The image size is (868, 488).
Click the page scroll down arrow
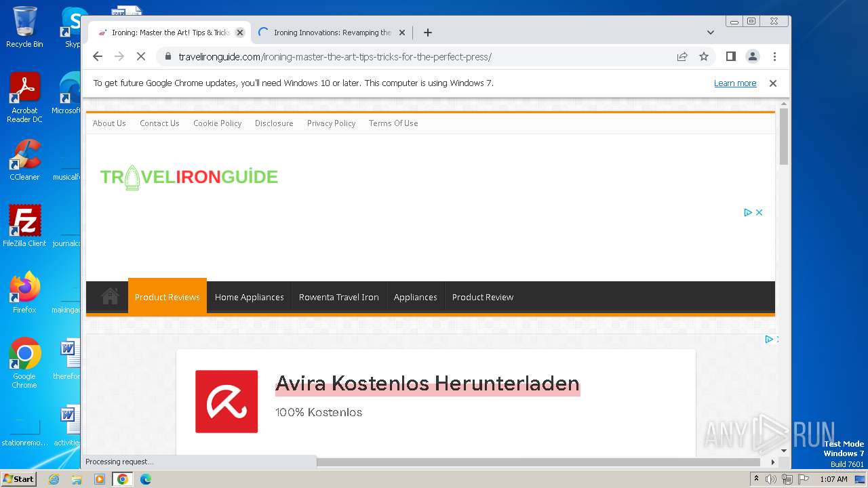(784, 451)
